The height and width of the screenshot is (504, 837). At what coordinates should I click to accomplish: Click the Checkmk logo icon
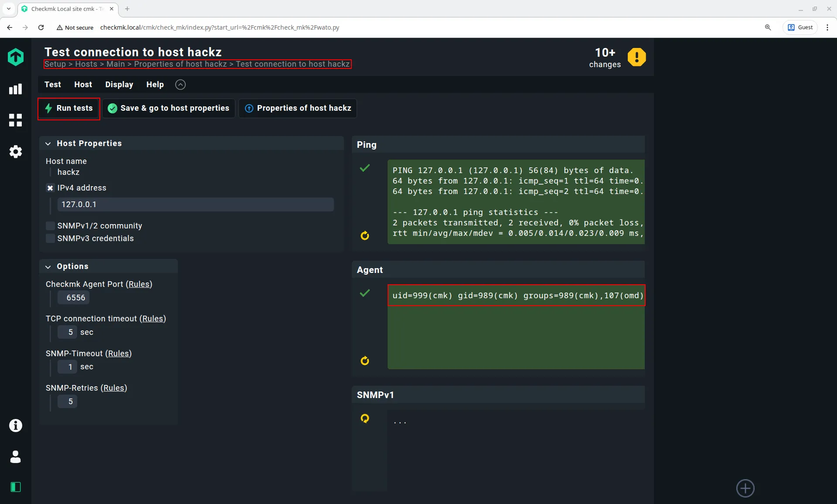tap(16, 57)
